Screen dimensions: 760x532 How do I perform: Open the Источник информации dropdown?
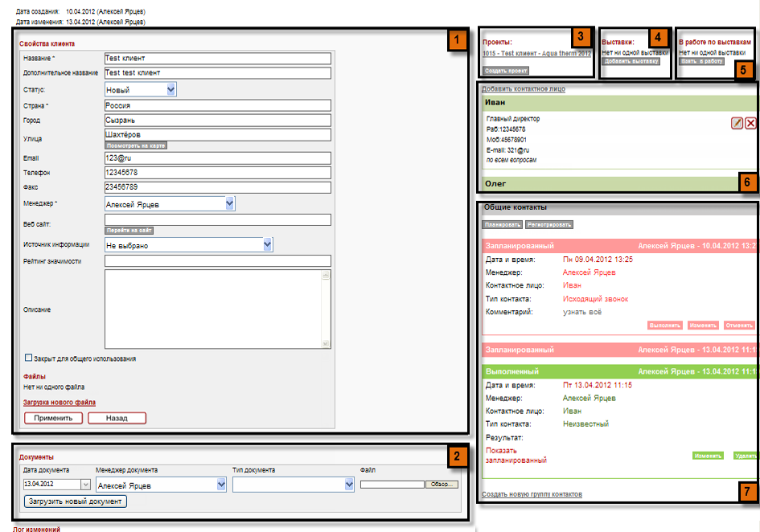pos(267,244)
